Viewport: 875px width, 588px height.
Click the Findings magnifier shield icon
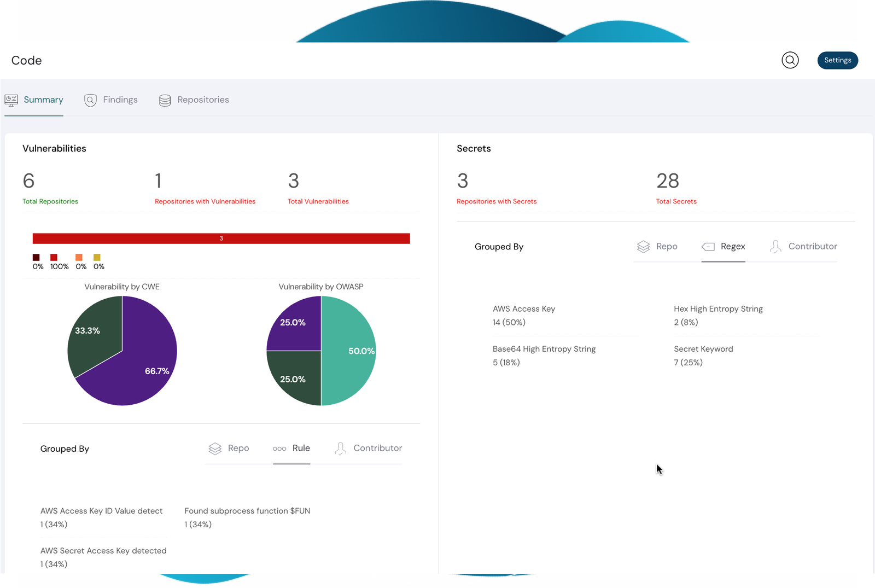(x=91, y=100)
